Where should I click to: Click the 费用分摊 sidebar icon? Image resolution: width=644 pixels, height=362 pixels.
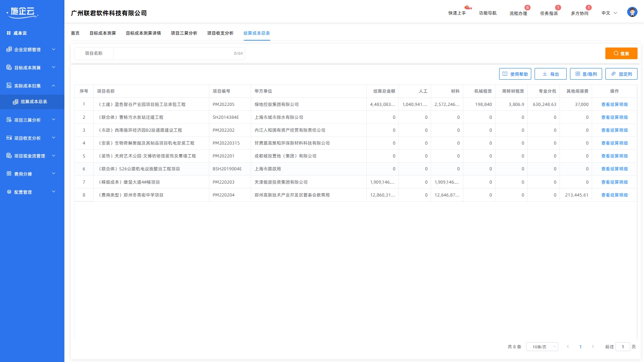[9, 174]
